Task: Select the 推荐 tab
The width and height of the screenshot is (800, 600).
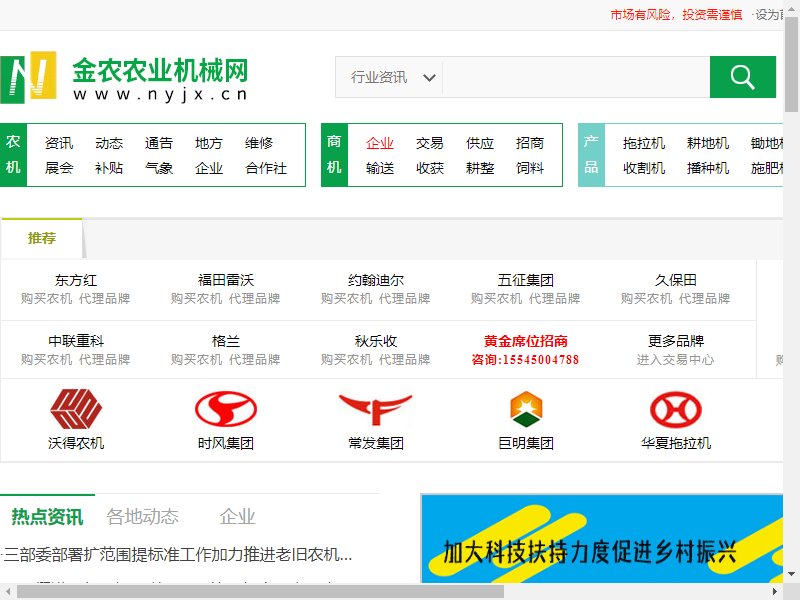Action: click(x=41, y=238)
